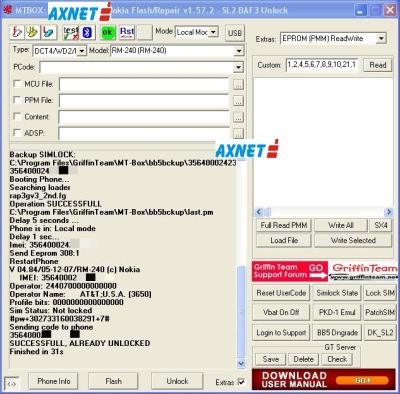Minimize the MTBOX window
The height and width of the screenshot is (394, 400).
(360, 10)
